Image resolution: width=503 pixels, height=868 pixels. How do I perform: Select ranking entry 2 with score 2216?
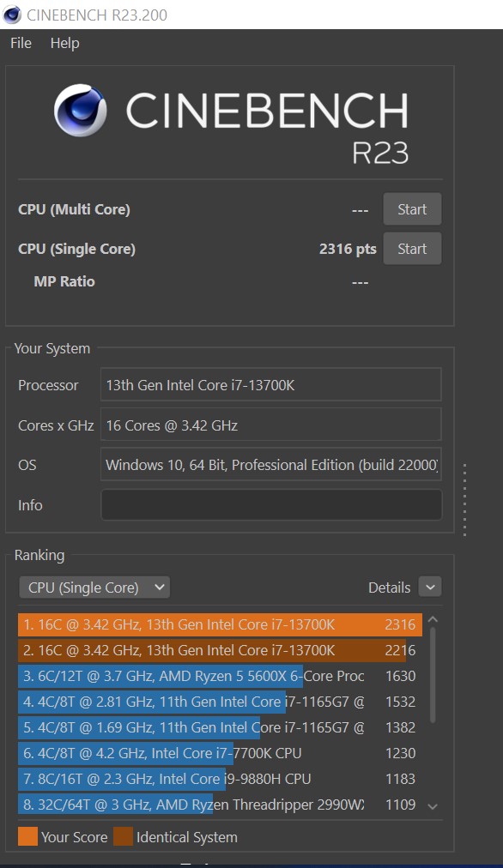[x=220, y=650]
